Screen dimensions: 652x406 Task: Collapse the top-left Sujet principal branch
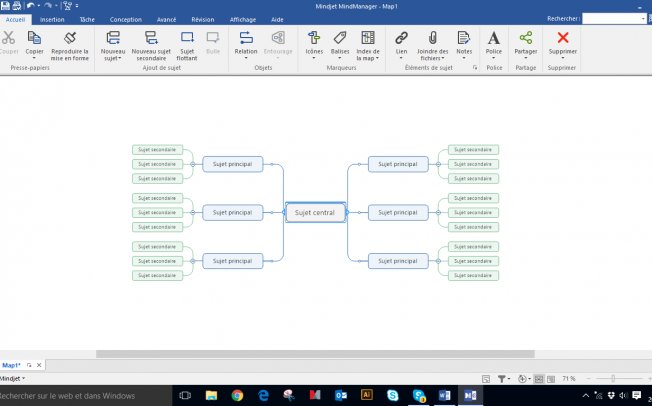[x=192, y=164]
